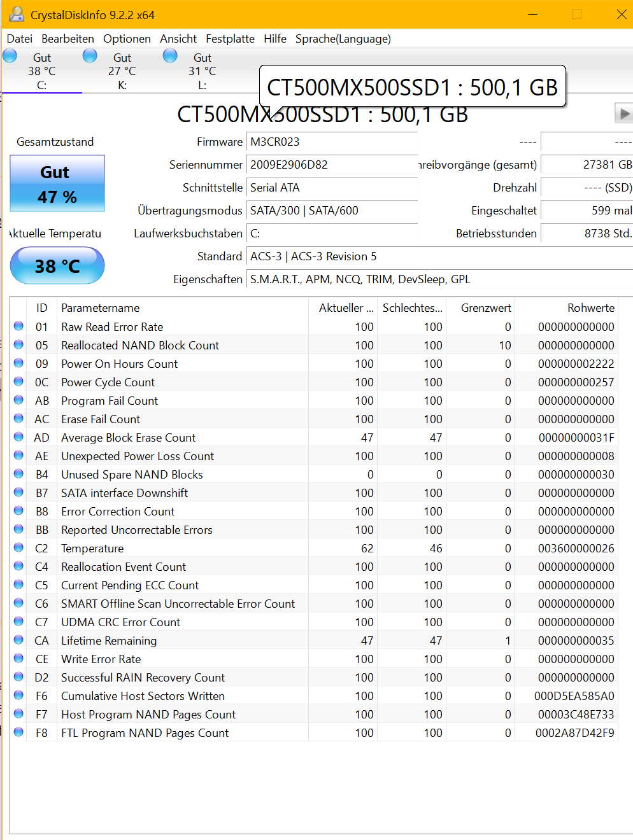Click the Laufwerksbuchstaben field C:
The image size is (633, 840).
332,234
